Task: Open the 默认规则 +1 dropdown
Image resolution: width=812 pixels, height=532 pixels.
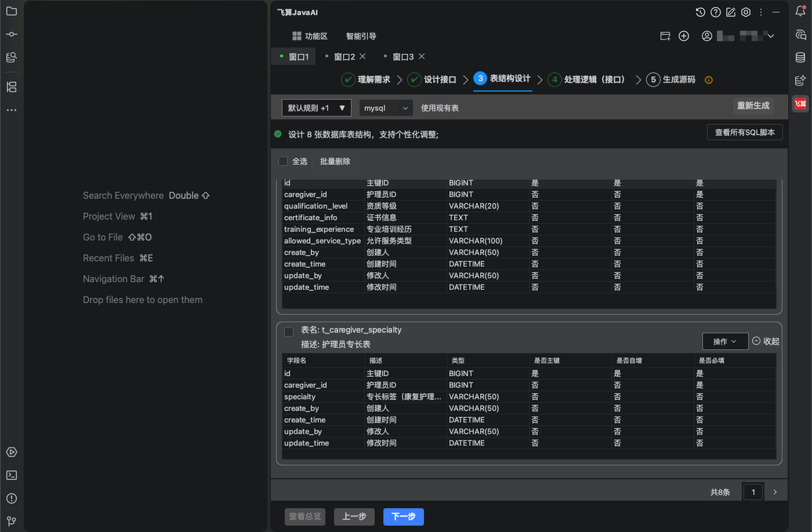Action: click(317, 108)
